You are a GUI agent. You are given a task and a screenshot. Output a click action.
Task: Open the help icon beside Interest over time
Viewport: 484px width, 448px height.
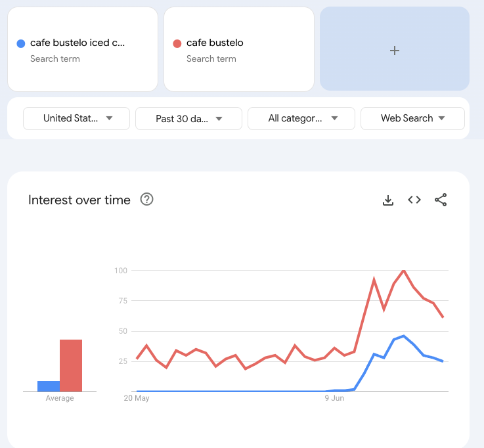coord(147,200)
